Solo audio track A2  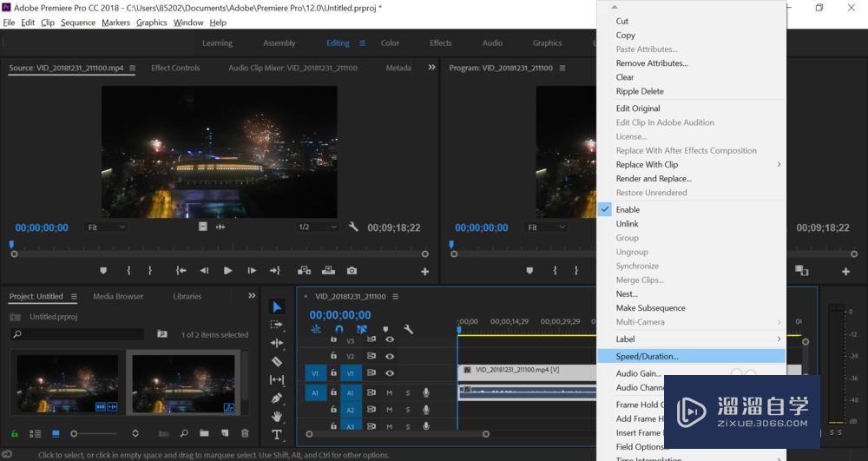[408, 410]
